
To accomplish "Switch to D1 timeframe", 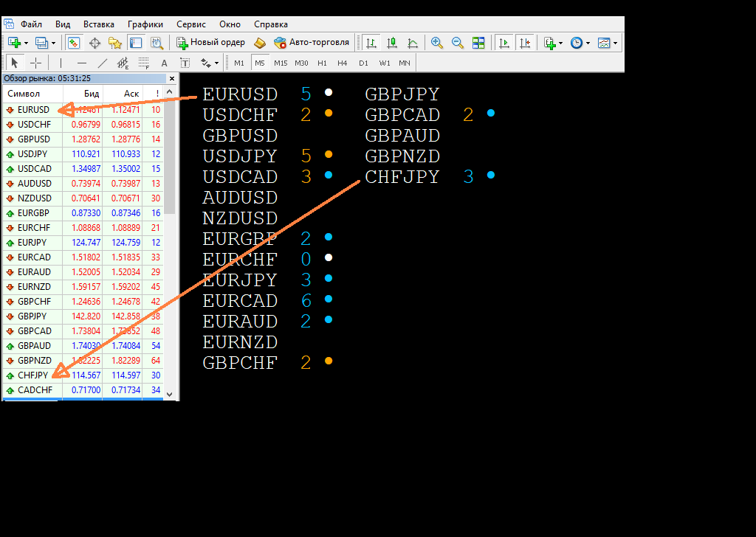I will pyautogui.click(x=363, y=63).
